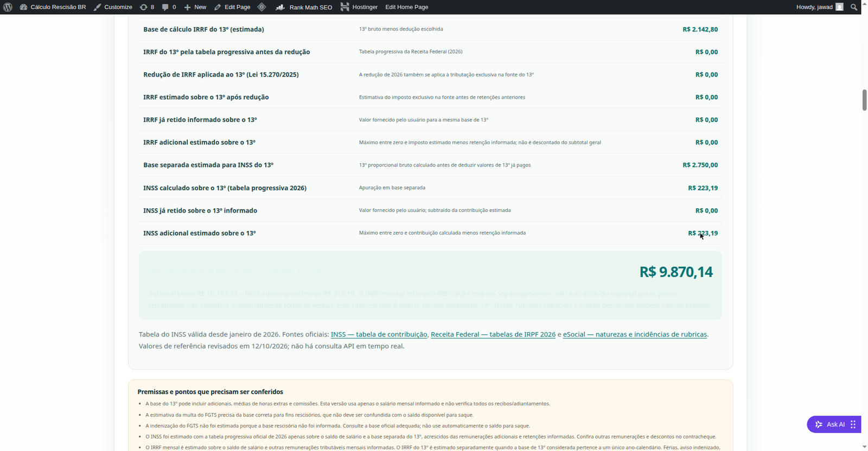
Task: Click the grid dots icon beside Ask AI
Action: 853,424
